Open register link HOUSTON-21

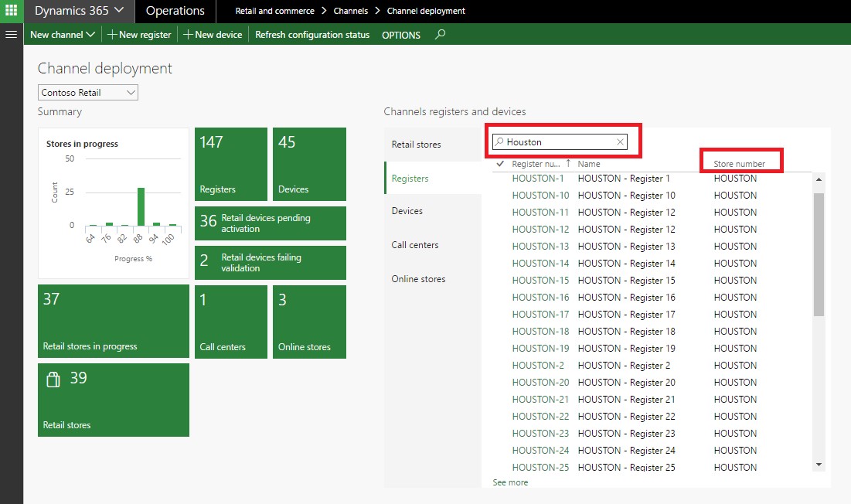click(540, 400)
